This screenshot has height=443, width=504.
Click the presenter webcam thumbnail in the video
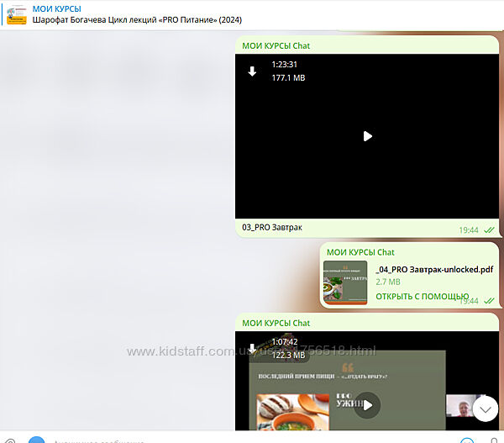460,408
